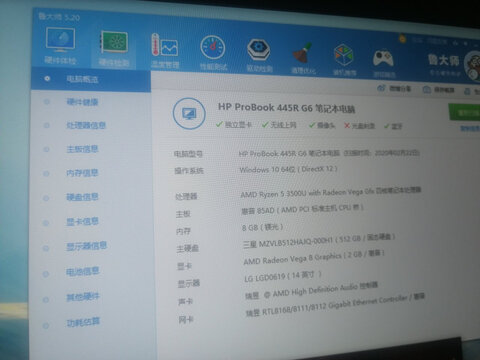This screenshot has width=480, height=360.
Task: Select the hardware detection green card icon
Action: (x=114, y=43)
